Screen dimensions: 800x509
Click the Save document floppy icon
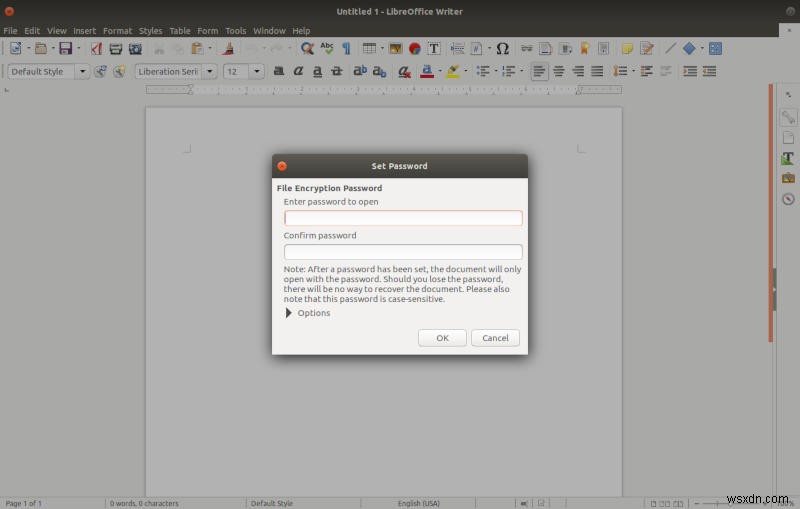[x=65, y=48]
